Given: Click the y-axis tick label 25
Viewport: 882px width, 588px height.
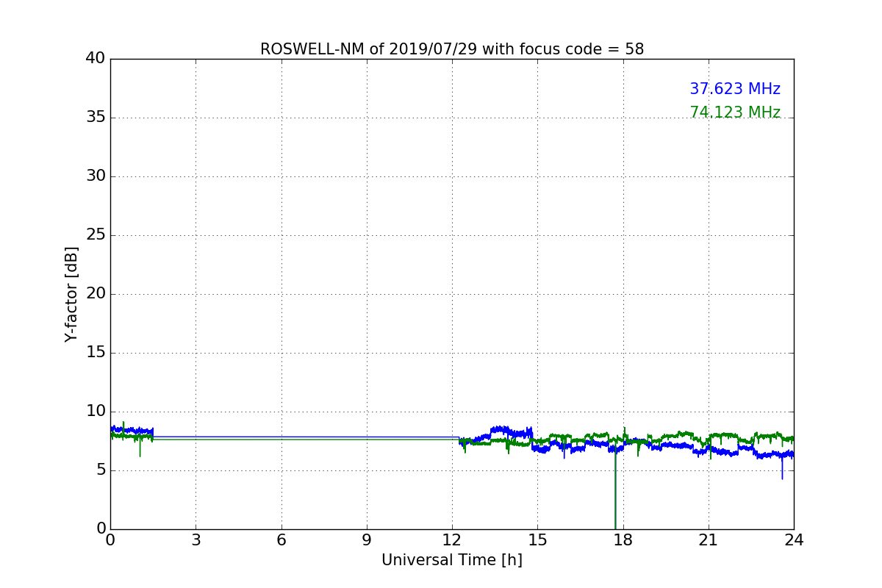Looking at the screenshot, I should (x=96, y=235).
